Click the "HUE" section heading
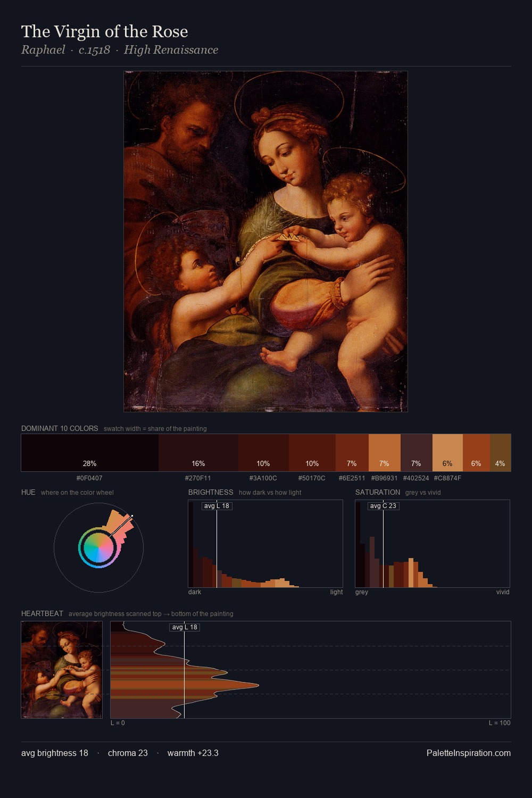This screenshot has width=532, height=798. (x=28, y=492)
